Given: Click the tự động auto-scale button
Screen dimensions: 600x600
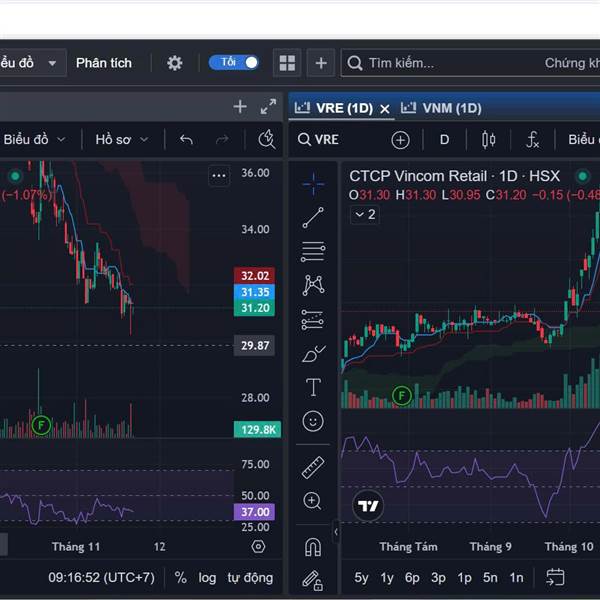Looking at the screenshot, I should point(250,577).
